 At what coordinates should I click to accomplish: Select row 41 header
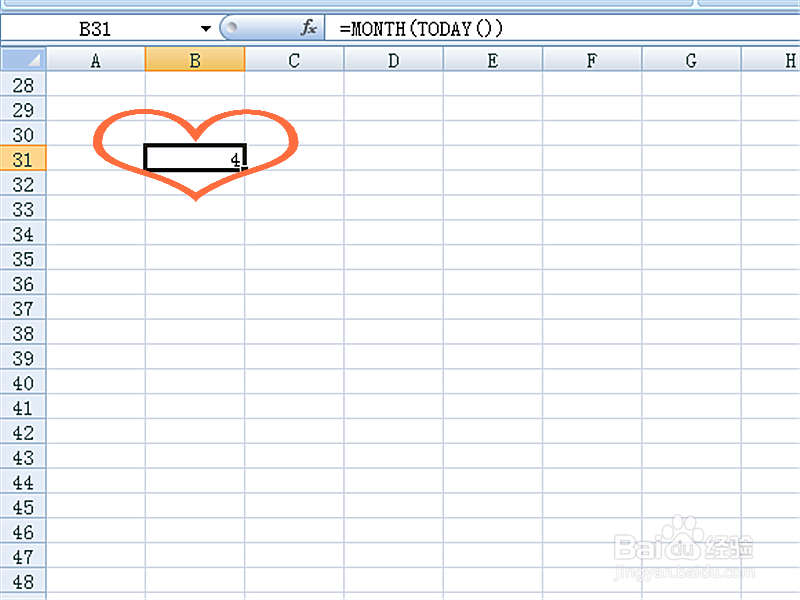click(23, 407)
